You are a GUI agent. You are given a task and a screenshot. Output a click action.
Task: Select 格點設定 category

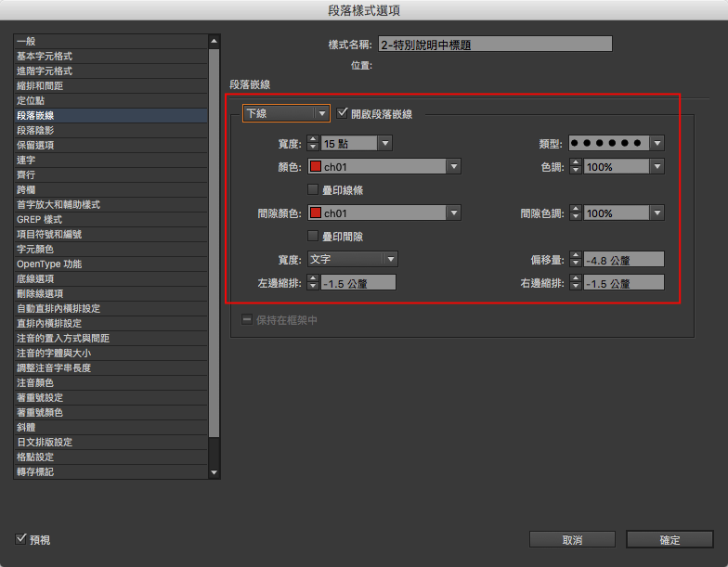click(110, 457)
